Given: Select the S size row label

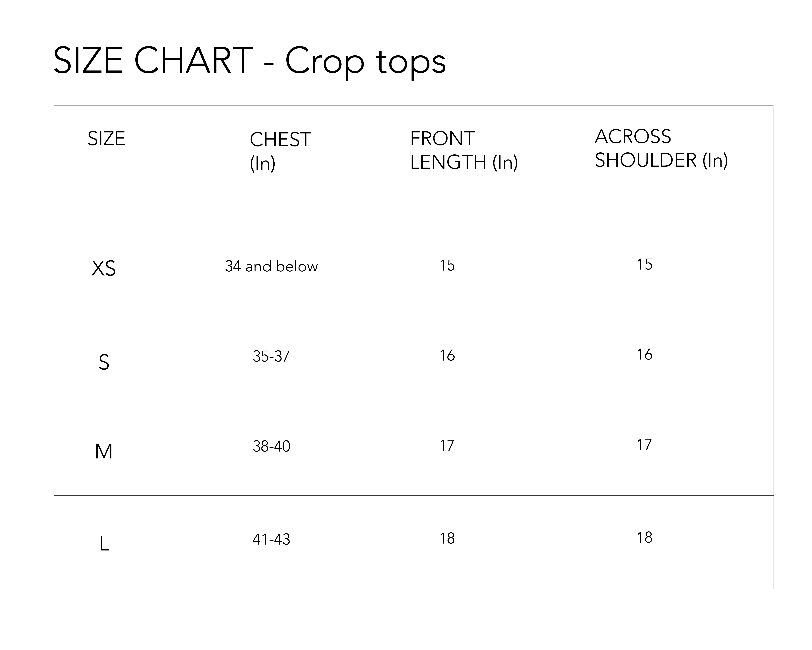Looking at the screenshot, I should [x=104, y=362].
